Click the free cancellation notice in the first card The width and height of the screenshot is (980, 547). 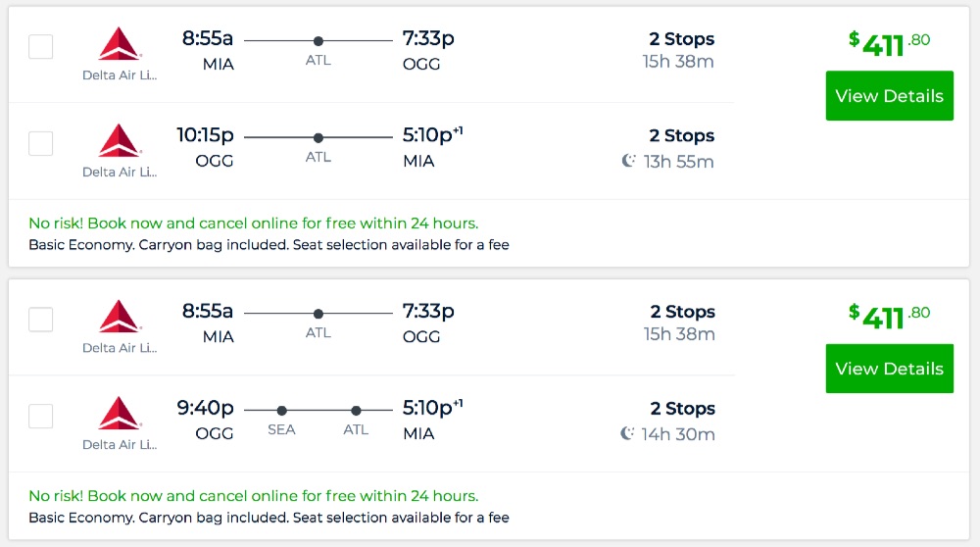[x=253, y=224]
